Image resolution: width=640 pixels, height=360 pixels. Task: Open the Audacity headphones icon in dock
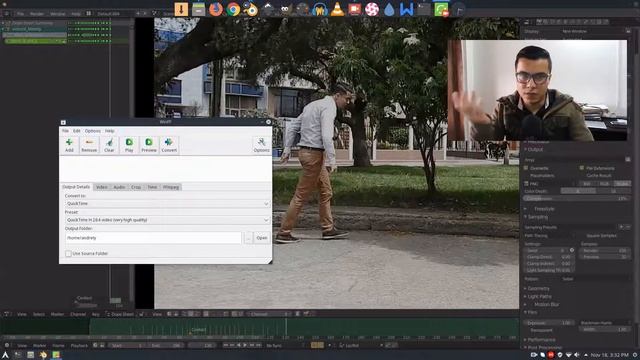tap(320, 9)
